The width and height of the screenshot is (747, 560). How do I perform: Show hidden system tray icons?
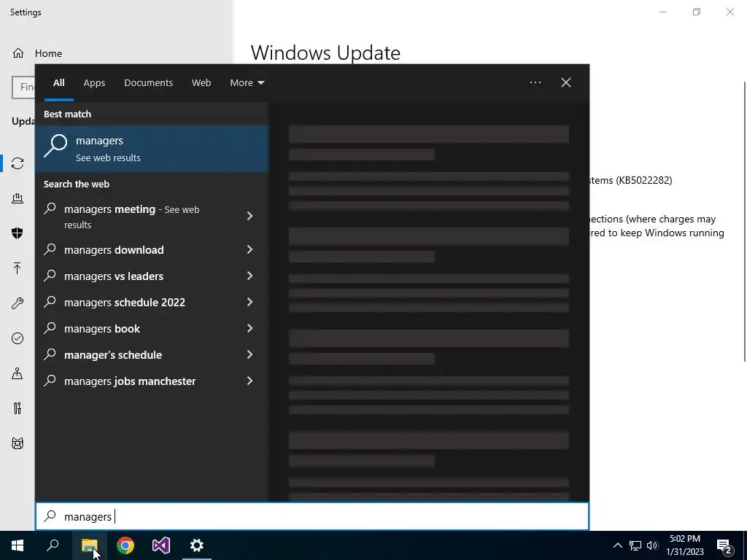coord(617,545)
